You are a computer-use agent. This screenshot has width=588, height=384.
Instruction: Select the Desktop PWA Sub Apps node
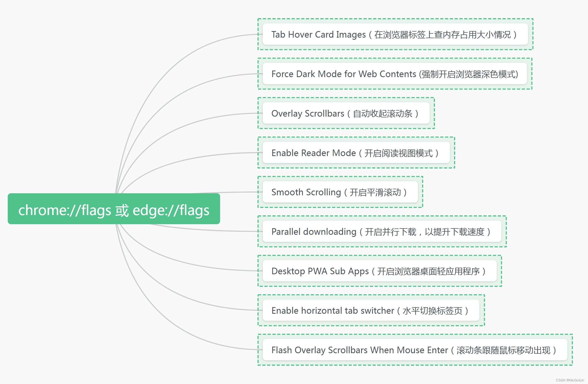(x=380, y=271)
